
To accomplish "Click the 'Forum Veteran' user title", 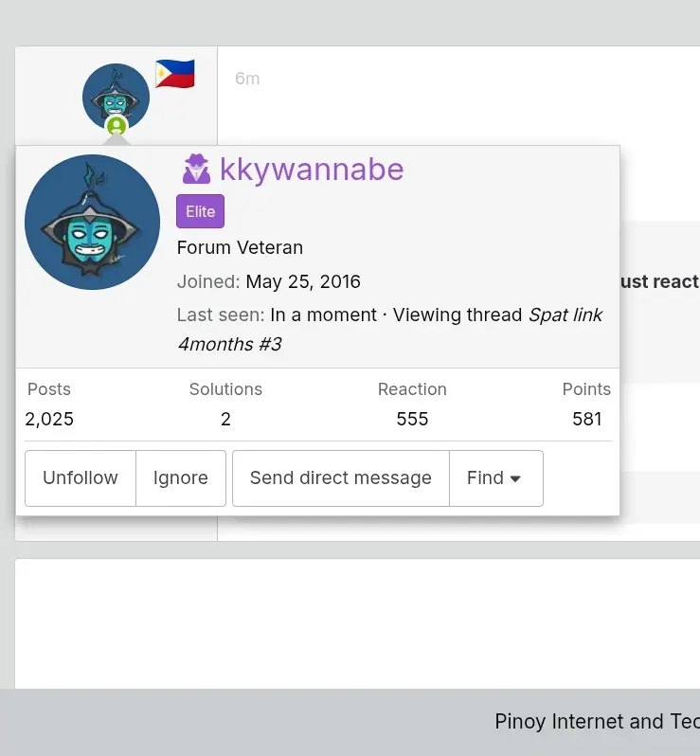I will tap(240, 248).
